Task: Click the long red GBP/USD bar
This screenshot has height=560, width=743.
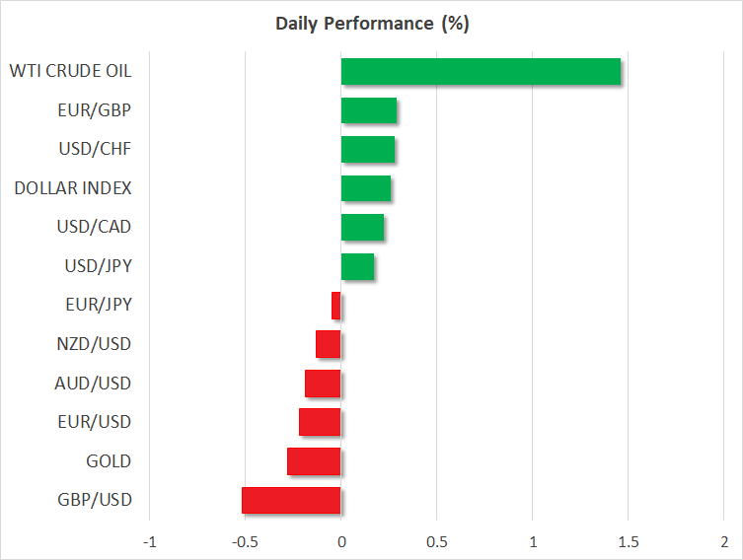Action: [x=291, y=500]
